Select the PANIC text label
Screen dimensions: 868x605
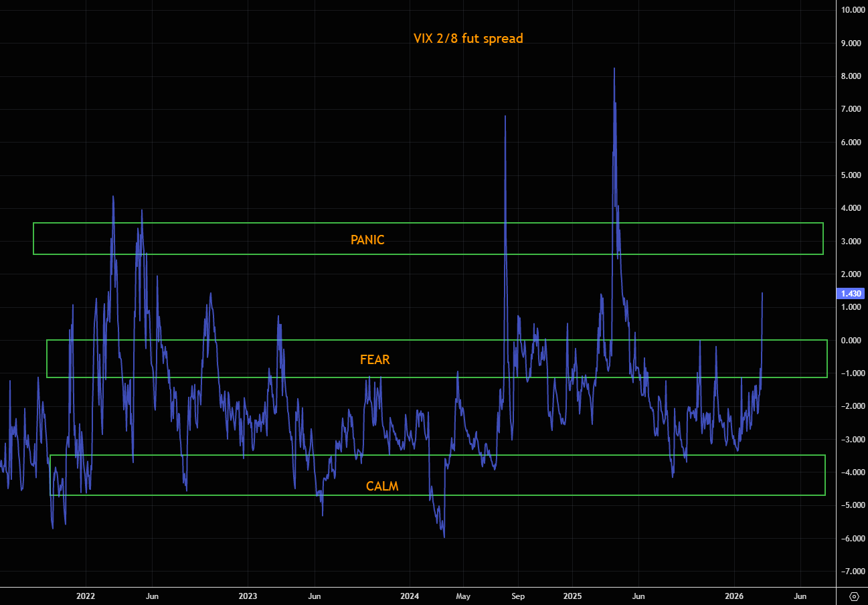click(367, 240)
